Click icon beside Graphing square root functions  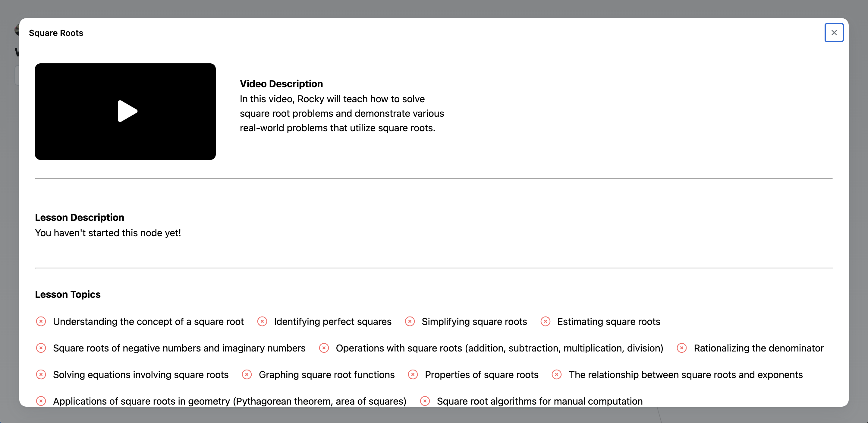coord(247,374)
